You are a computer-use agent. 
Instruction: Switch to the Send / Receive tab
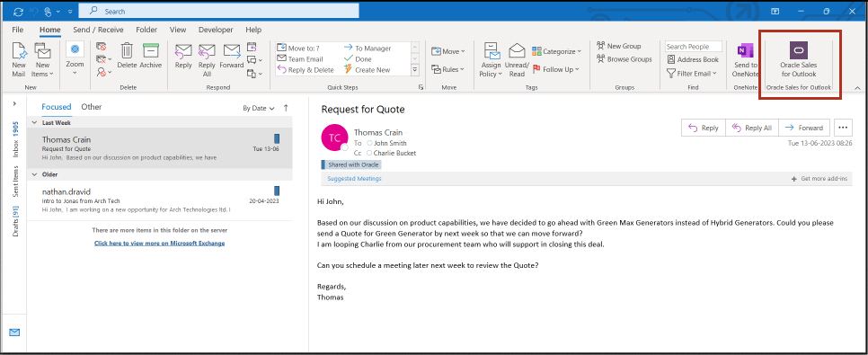click(98, 30)
